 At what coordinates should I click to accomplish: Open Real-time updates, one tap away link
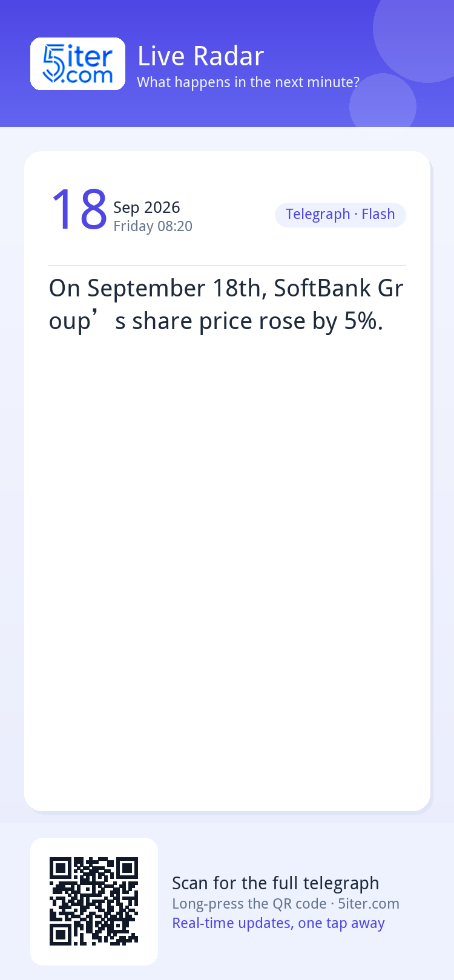click(x=278, y=923)
